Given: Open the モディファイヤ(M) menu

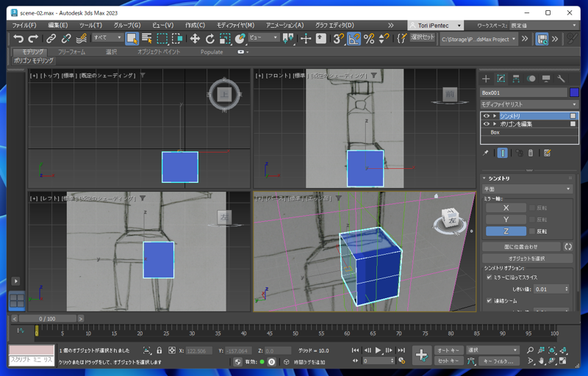Looking at the screenshot, I should pos(235,25).
